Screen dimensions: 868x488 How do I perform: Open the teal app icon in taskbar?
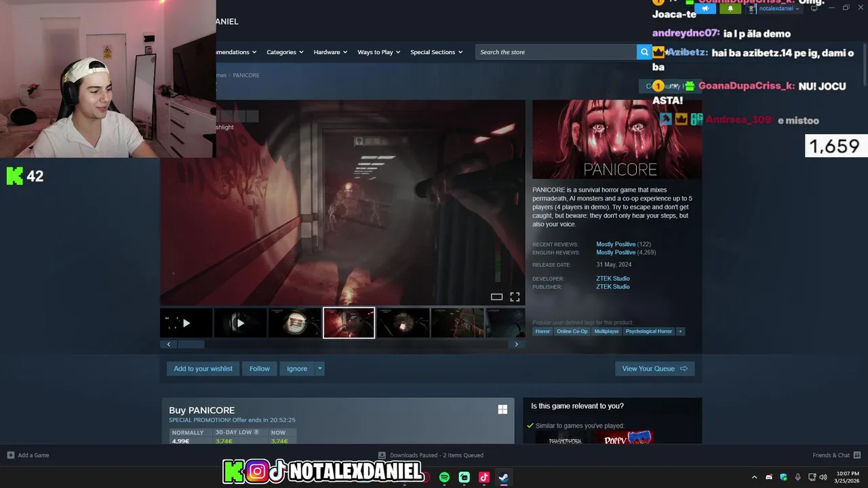[x=464, y=477]
